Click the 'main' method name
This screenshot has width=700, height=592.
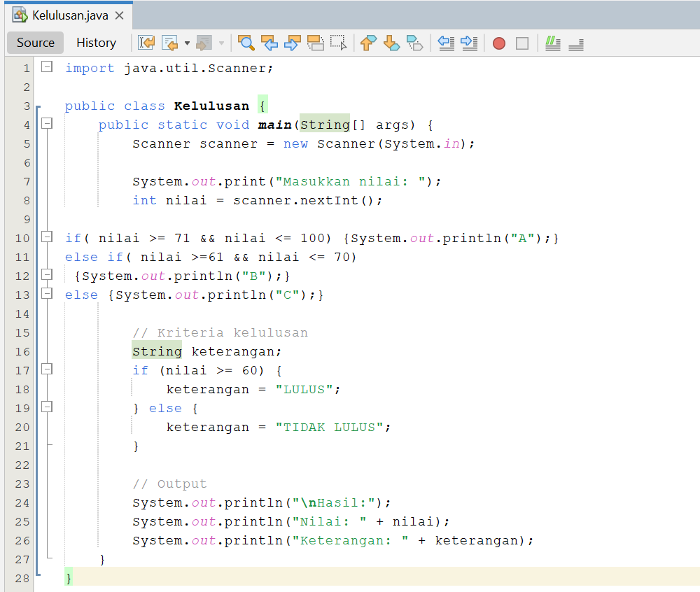274,125
